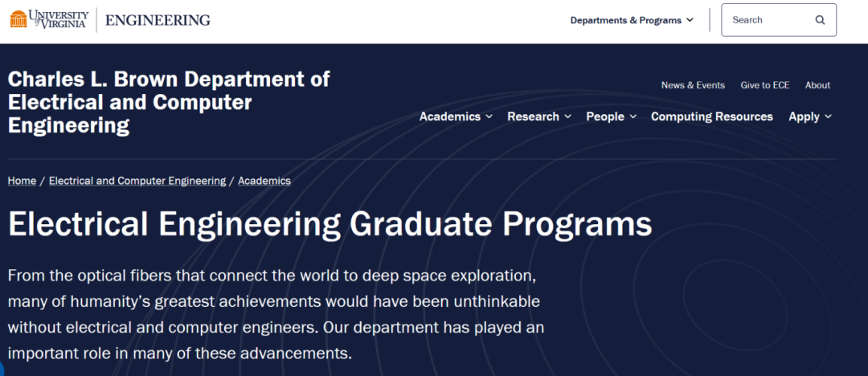The width and height of the screenshot is (868, 376).
Task: Open Electrical and Computer Engineering breadcrumb
Action: pyautogui.click(x=137, y=181)
